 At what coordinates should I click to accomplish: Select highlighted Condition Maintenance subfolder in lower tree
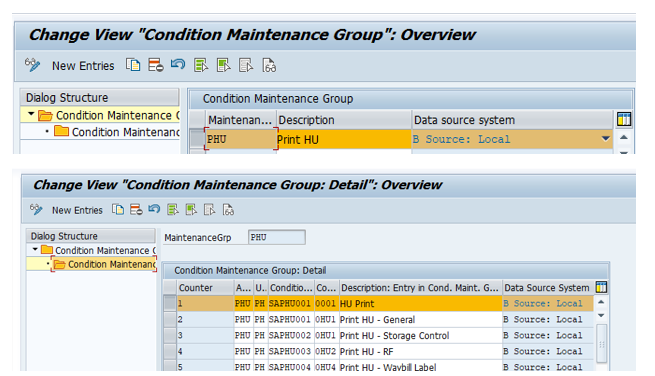104,264
